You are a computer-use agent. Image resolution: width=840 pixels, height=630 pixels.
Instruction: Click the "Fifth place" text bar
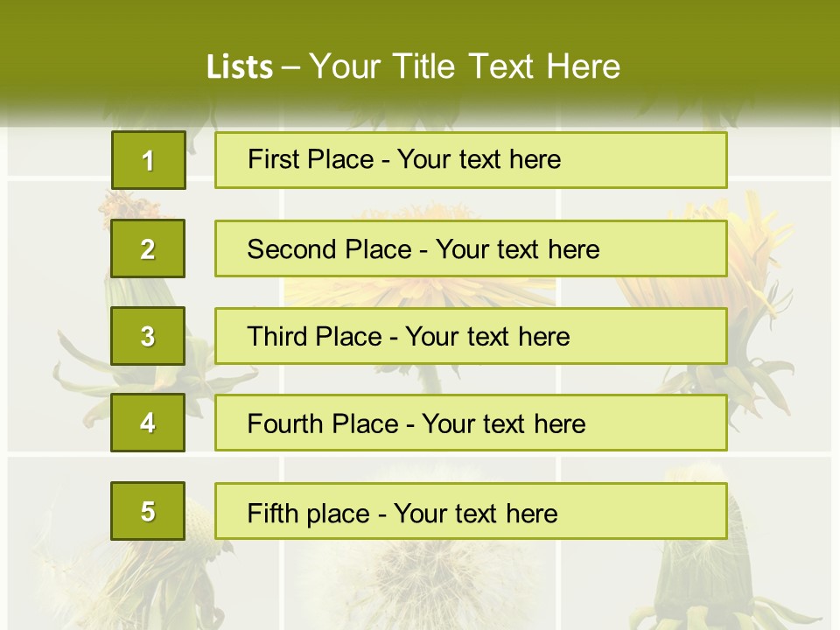(471, 511)
